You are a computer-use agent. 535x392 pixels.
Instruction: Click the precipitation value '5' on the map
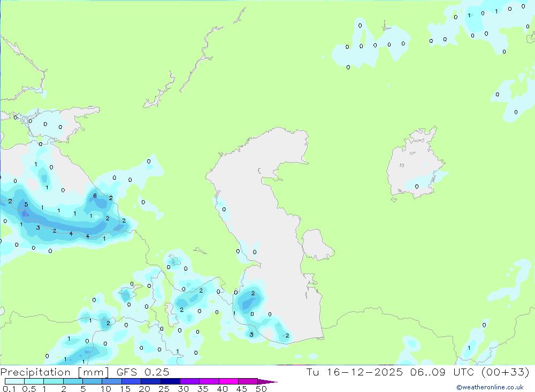click(26, 204)
